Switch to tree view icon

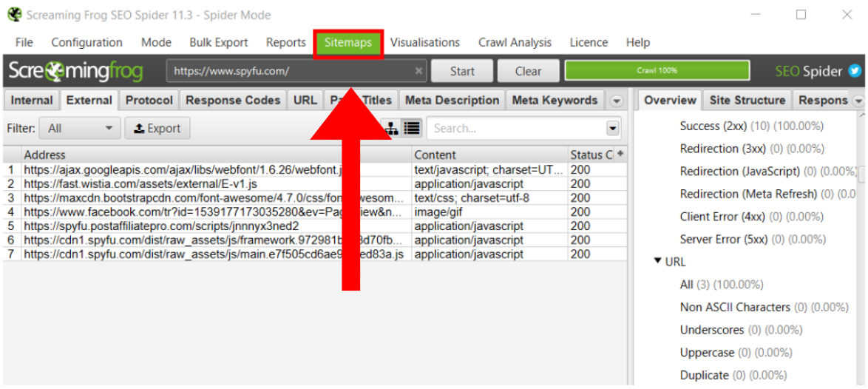pyautogui.click(x=392, y=129)
